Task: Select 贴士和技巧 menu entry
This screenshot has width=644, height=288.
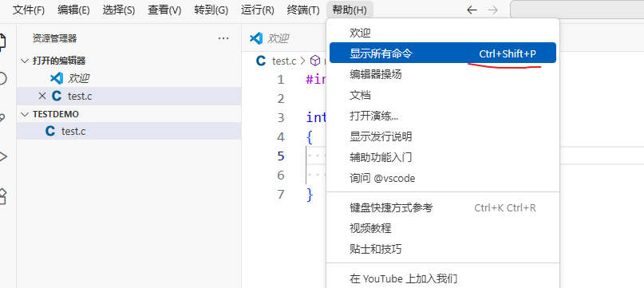Action: tap(443, 249)
